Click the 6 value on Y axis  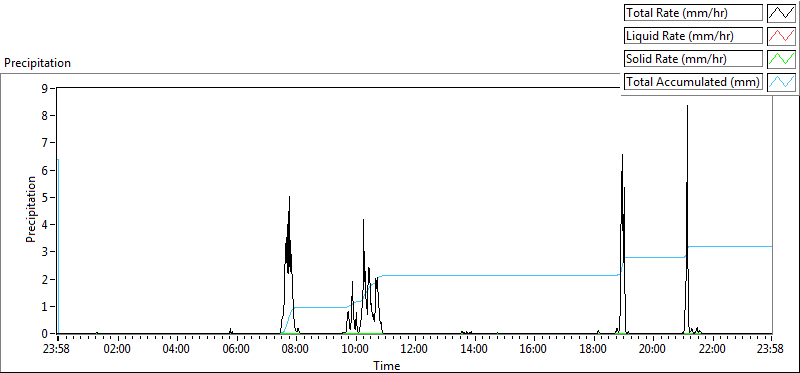click(45, 170)
